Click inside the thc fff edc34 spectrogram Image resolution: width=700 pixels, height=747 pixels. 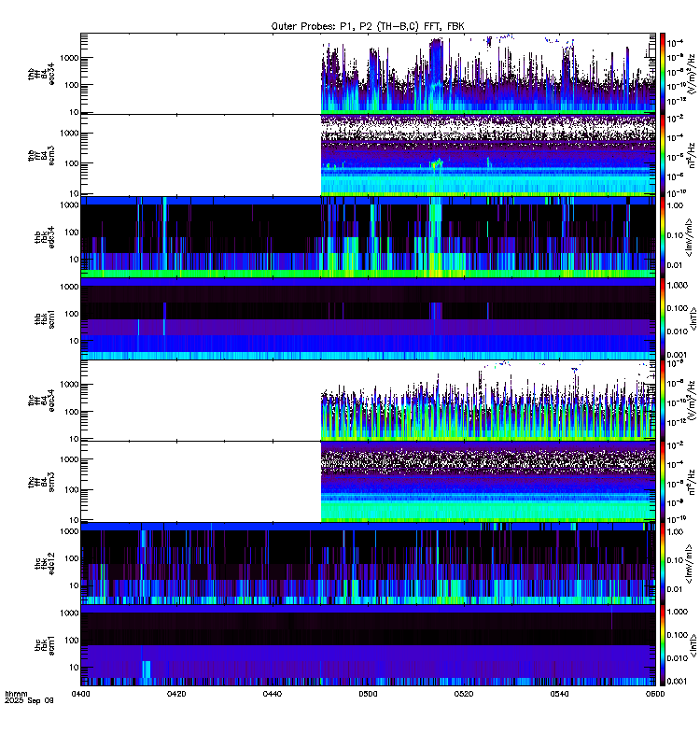point(368,401)
